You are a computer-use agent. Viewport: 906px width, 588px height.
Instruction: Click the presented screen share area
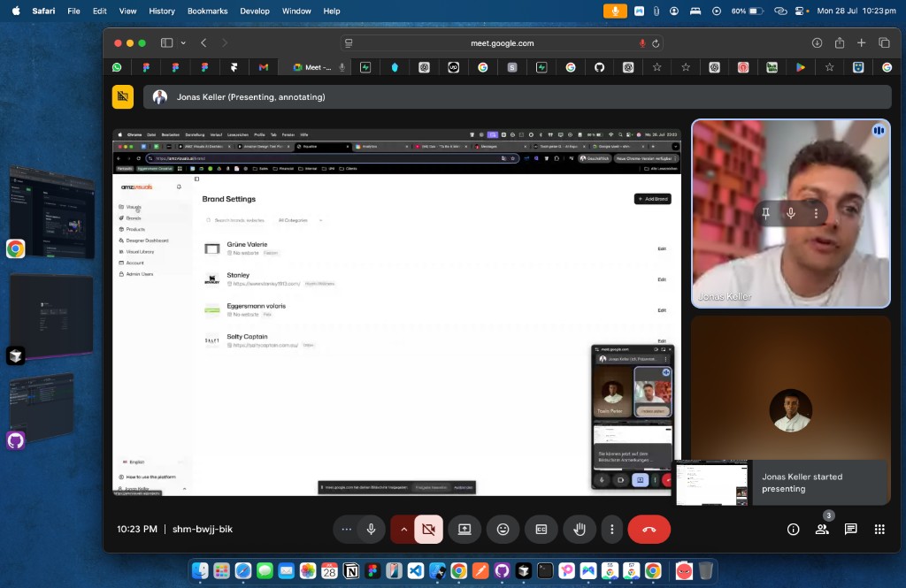[x=396, y=312]
